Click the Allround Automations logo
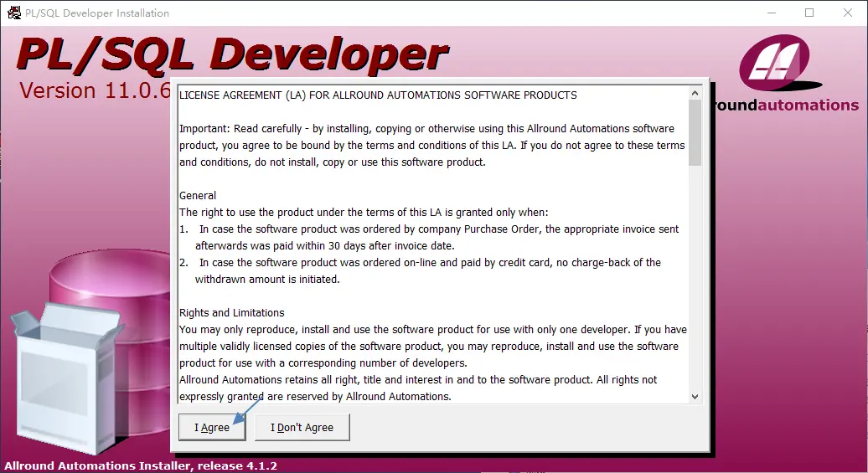This screenshot has height=473, width=868. tap(785, 74)
